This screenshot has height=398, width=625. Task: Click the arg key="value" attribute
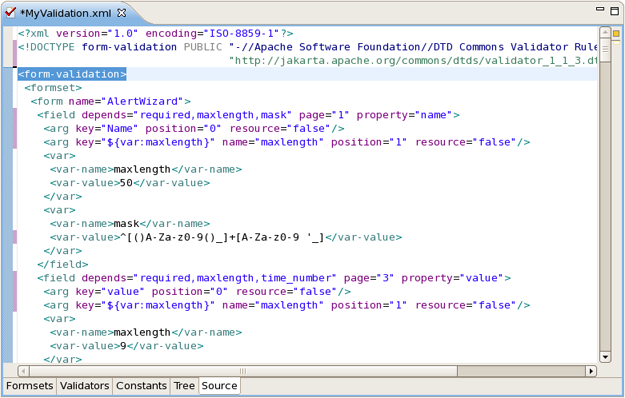[x=110, y=291]
